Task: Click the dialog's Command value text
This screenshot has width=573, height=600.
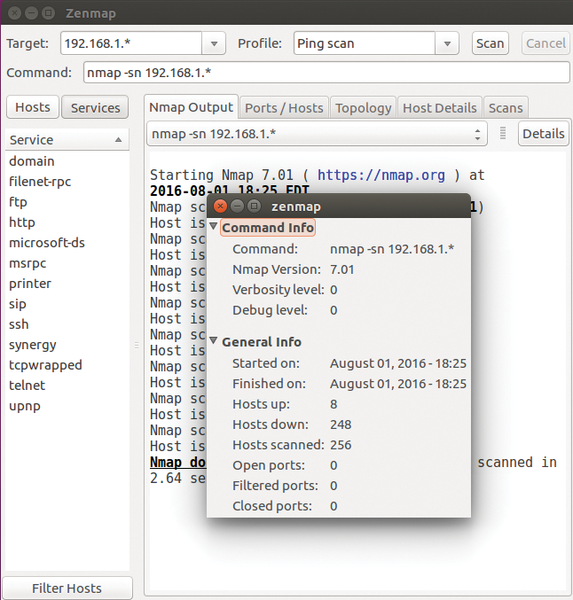Action: tap(392, 249)
